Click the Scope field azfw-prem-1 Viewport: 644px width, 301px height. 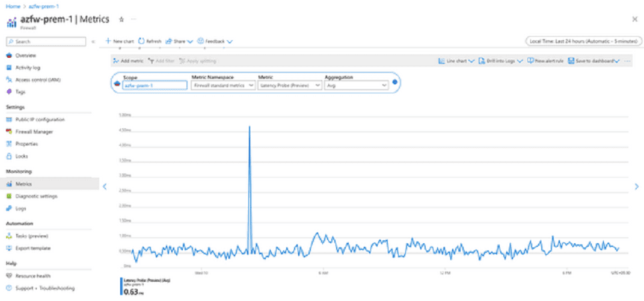(155, 85)
